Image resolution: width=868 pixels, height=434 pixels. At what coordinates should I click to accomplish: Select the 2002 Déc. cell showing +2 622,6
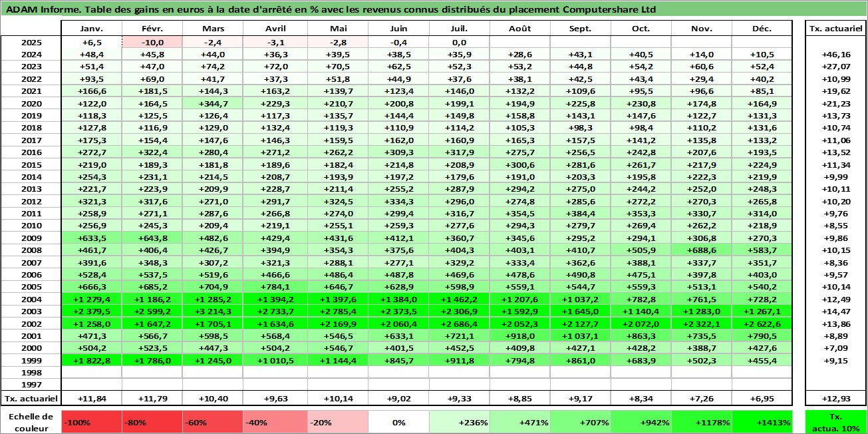(762, 324)
